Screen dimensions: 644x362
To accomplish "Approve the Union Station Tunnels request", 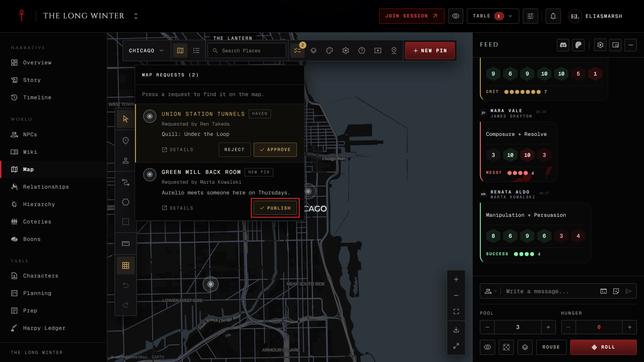I will [275, 150].
